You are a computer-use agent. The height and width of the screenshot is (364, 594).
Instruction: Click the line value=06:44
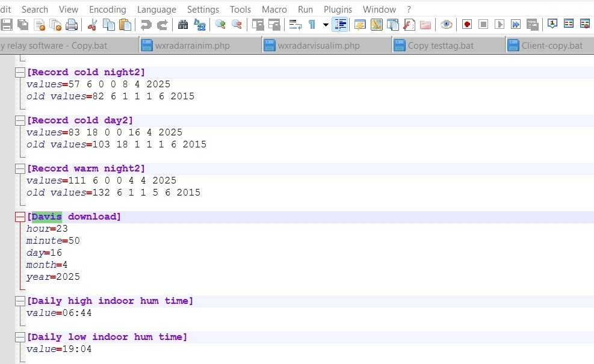(59, 313)
